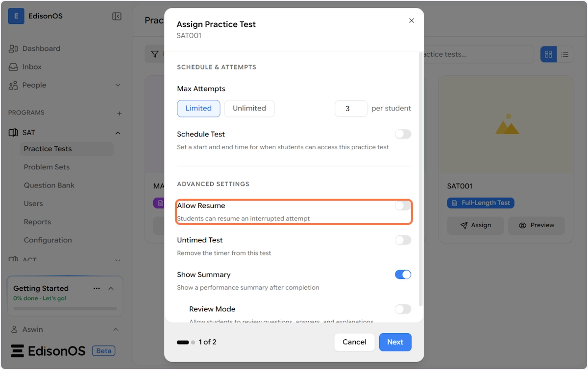Click the Dashboard icon in sidebar
588x370 pixels.
pyautogui.click(x=14, y=48)
